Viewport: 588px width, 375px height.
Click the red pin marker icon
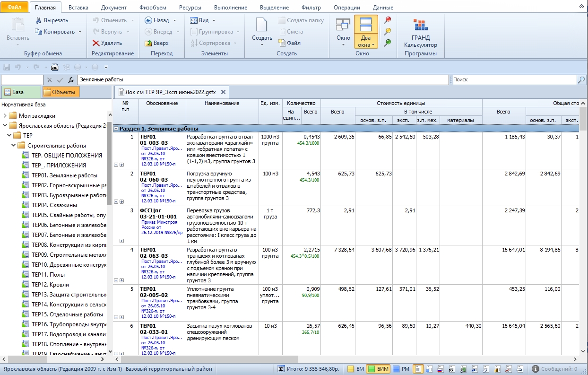pyautogui.click(x=388, y=20)
